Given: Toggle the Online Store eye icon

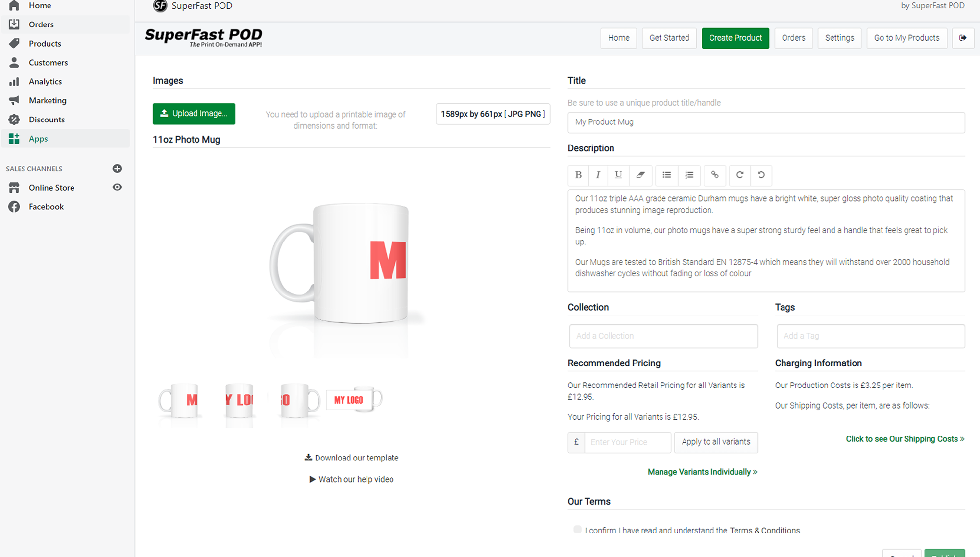Looking at the screenshot, I should [117, 187].
